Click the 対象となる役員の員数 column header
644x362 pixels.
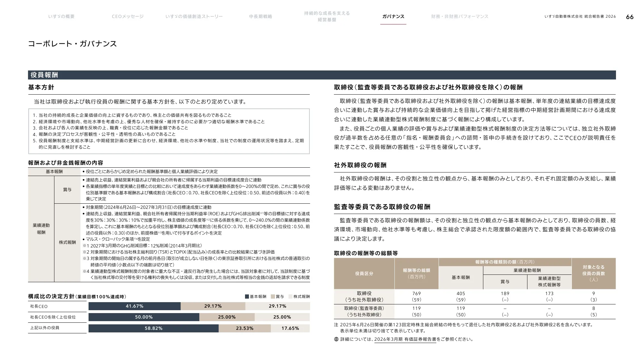tap(593, 274)
